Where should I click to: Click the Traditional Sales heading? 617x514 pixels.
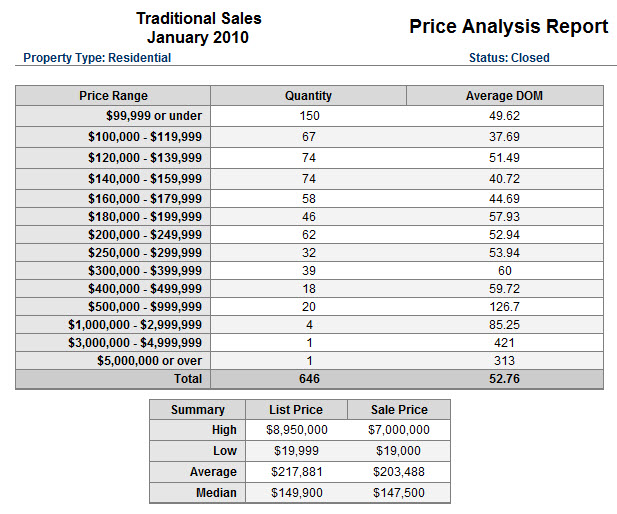coord(198,18)
